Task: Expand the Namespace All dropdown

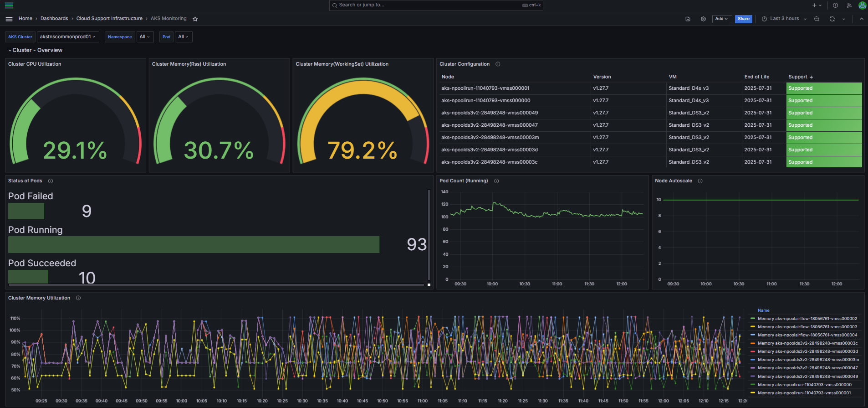Action: click(x=145, y=37)
